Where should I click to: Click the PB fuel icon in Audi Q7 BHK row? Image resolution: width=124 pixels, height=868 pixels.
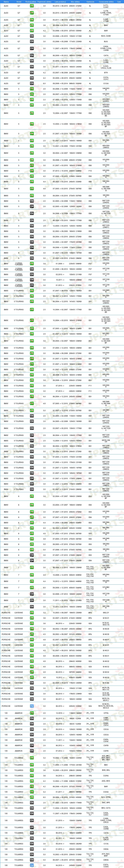tap(32, 25)
